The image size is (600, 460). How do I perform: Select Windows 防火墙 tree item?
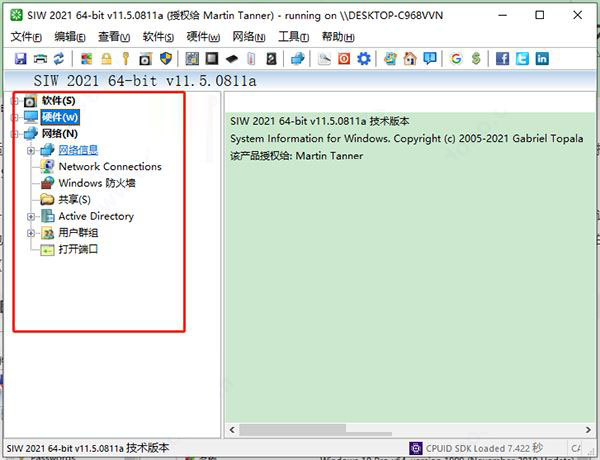pos(97,183)
